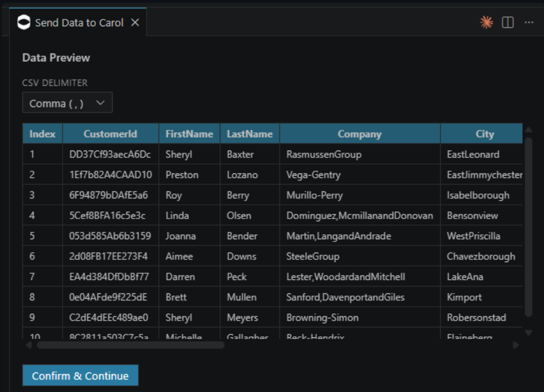
Task: Select cell 5Cef8BFA16c5e3c
Action: [110, 216]
